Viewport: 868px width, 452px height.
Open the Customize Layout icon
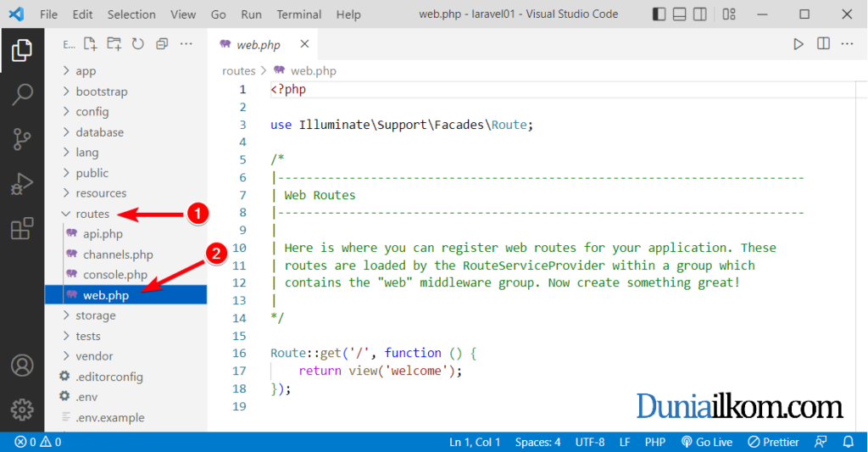(729, 14)
